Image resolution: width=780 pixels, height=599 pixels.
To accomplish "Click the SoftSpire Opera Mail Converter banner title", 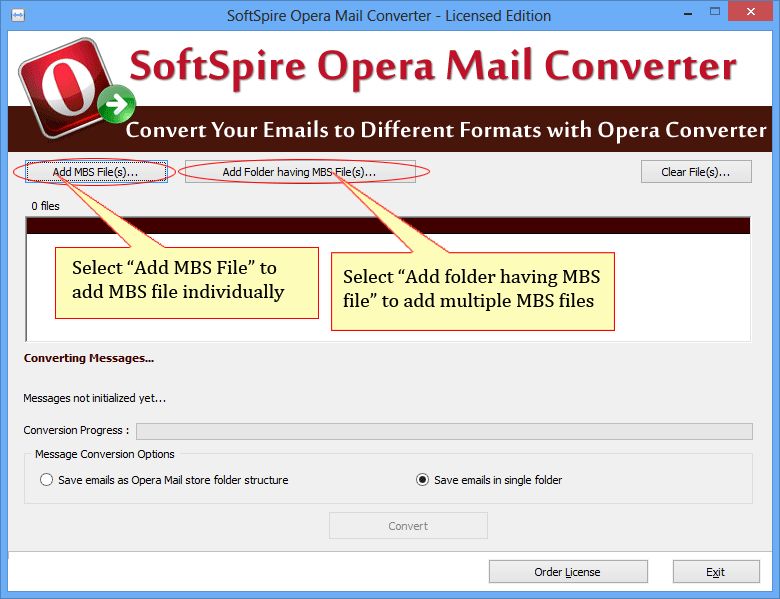I will (433, 68).
